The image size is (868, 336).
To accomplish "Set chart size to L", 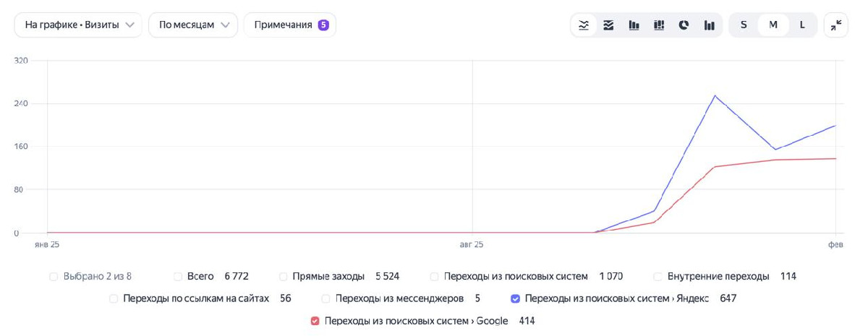I will tap(802, 25).
